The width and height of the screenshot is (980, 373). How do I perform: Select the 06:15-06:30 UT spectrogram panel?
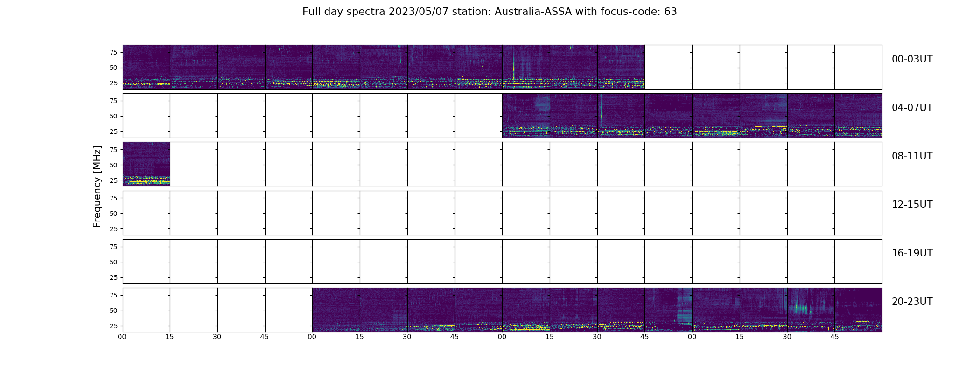coord(574,116)
